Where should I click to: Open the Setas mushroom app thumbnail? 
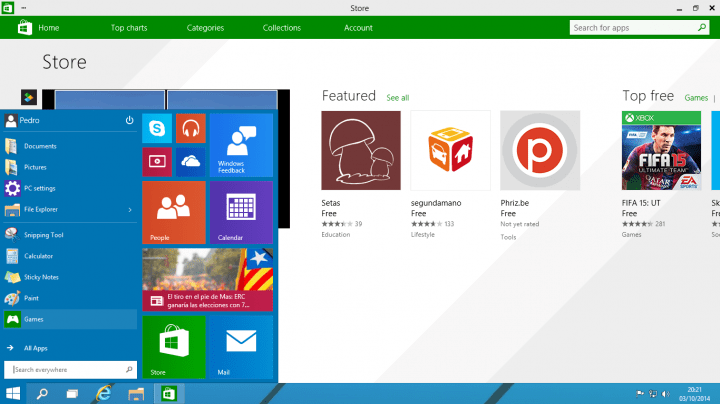tap(361, 150)
